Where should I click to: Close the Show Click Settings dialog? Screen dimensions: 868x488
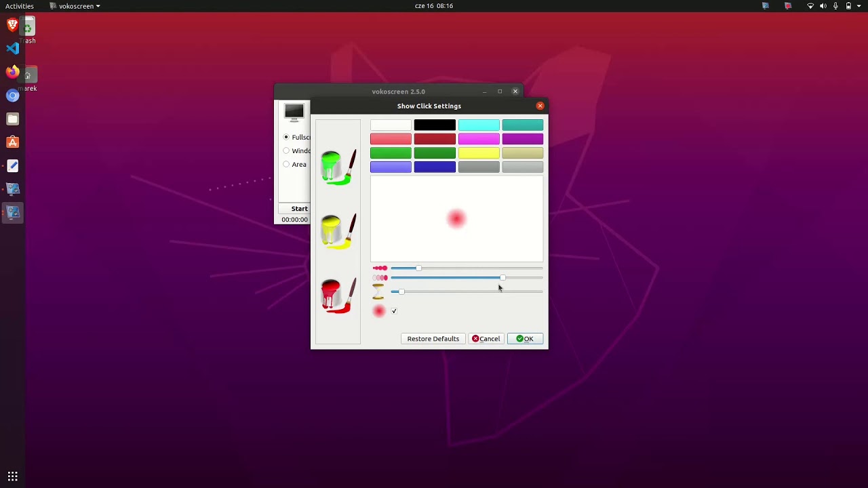(540, 106)
